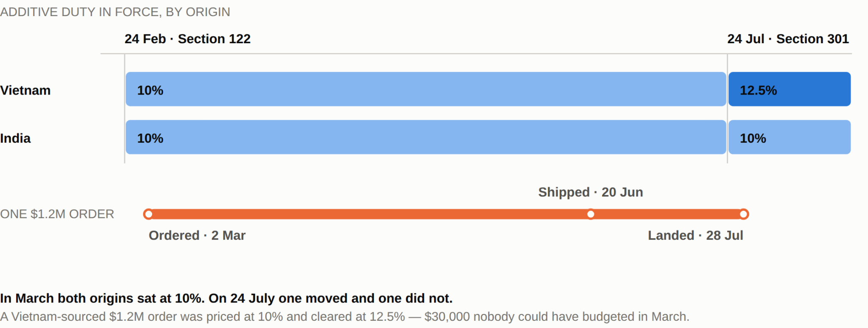Click the 'Additive duty in force' title
This screenshot has width=868, height=328.
(115, 12)
